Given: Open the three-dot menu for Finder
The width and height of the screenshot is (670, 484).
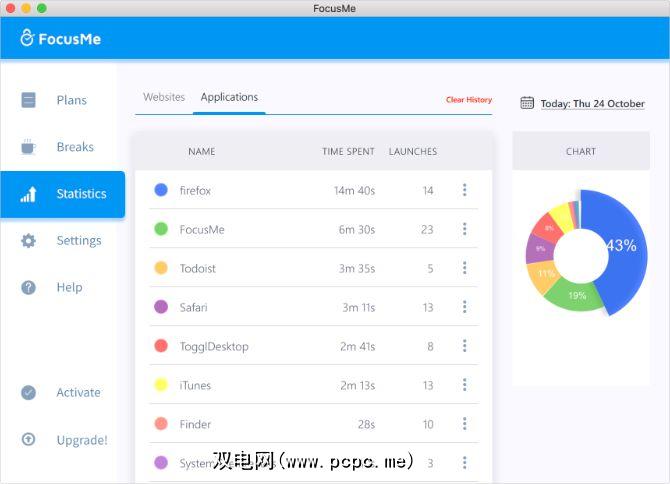Looking at the screenshot, I should pos(464,424).
